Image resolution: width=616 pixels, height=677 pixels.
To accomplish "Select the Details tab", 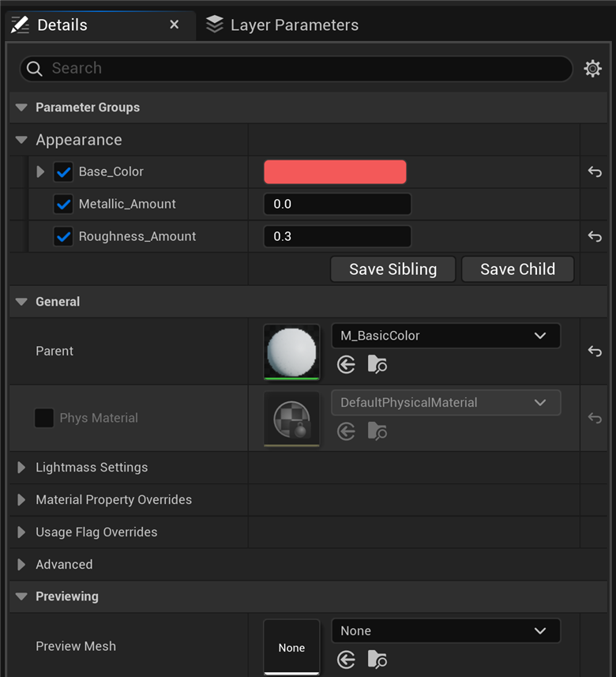I will [100, 25].
